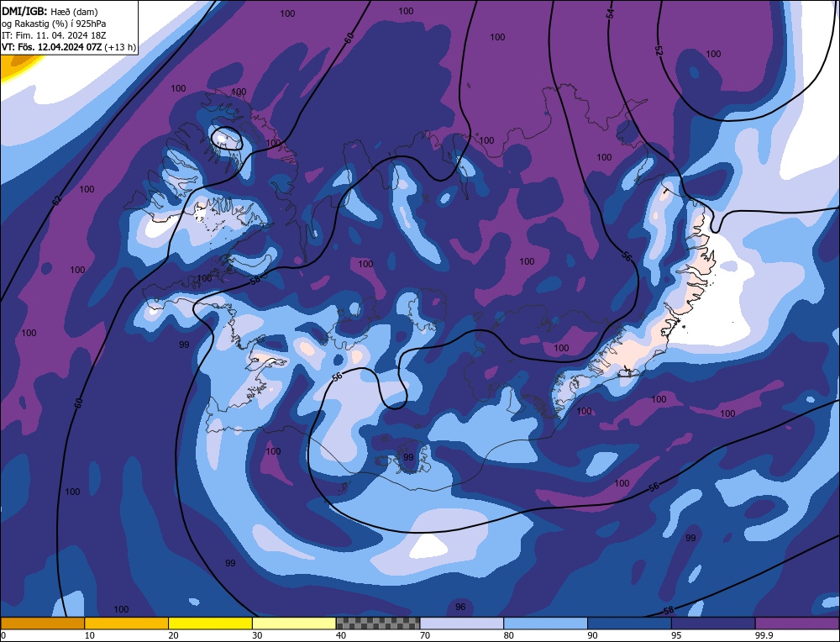Click the '54' contour label
The width and height of the screenshot is (840, 642).
pos(610,13)
